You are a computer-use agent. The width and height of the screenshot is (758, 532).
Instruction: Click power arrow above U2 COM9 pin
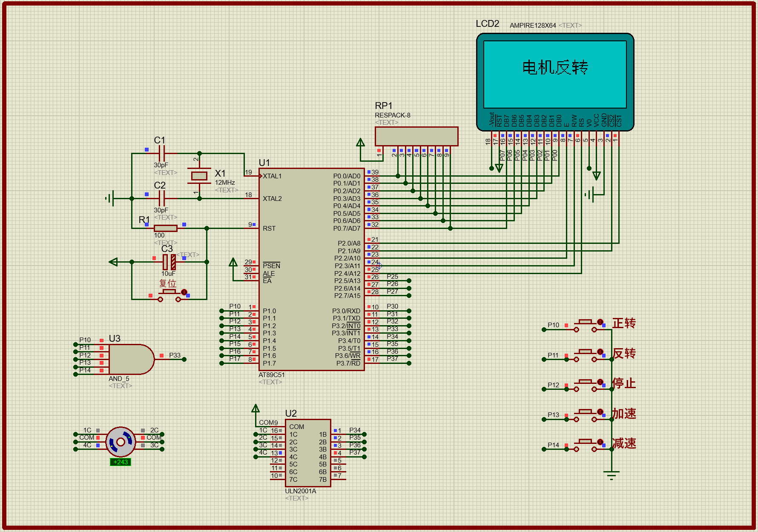(255, 409)
